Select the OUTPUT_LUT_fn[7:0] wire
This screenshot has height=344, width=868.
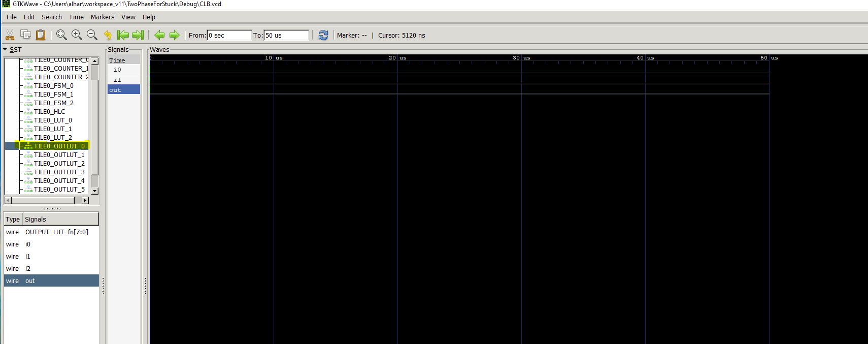(52, 232)
